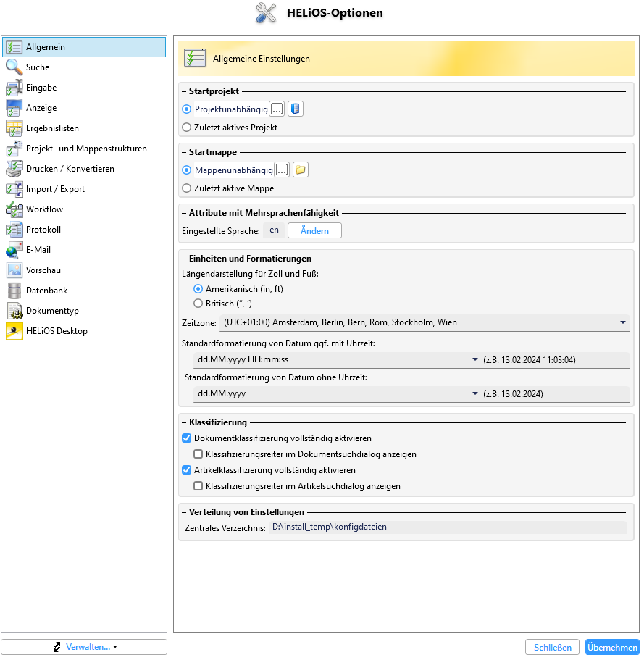644x660 pixels.
Task: Collapse Attribute mit Mehrsprachenfähigkeit section
Action: point(184,213)
